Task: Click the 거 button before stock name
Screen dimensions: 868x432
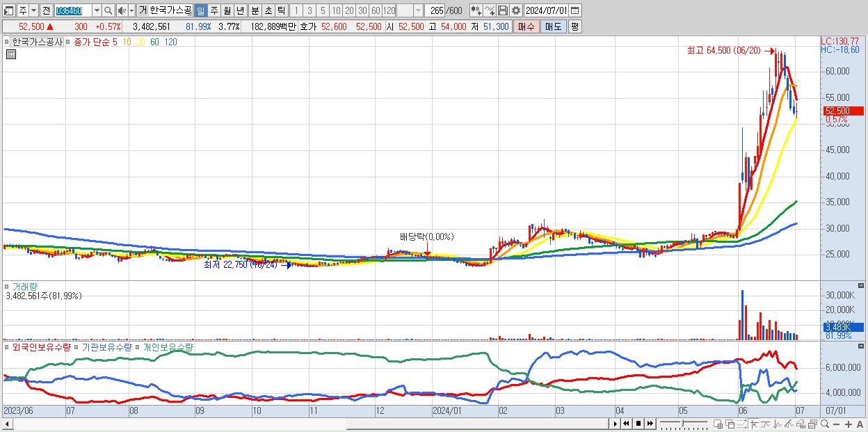Action: pyautogui.click(x=143, y=10)
